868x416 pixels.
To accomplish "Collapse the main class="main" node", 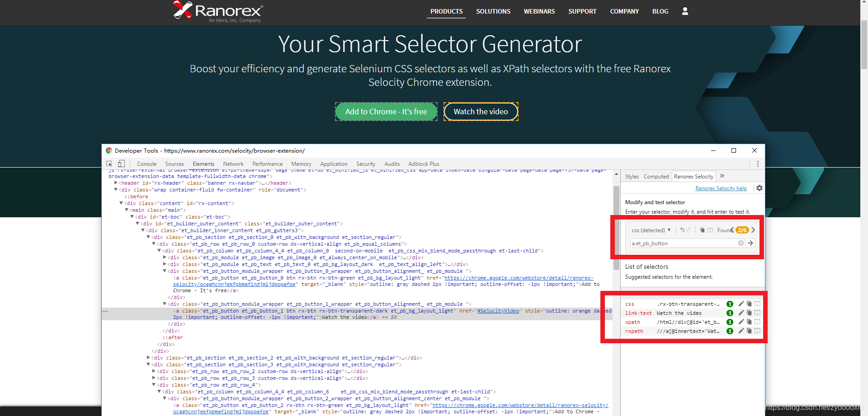I will [x=127, y=210].
